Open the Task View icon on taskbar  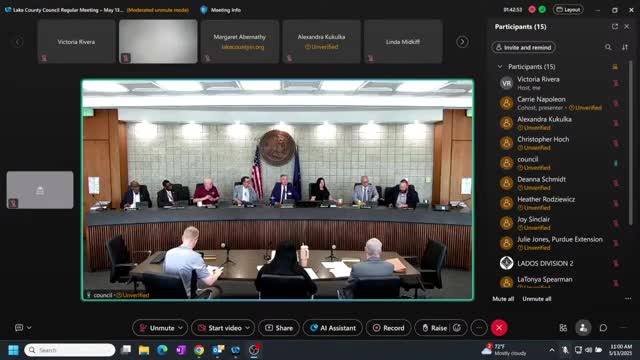[126, 350]
